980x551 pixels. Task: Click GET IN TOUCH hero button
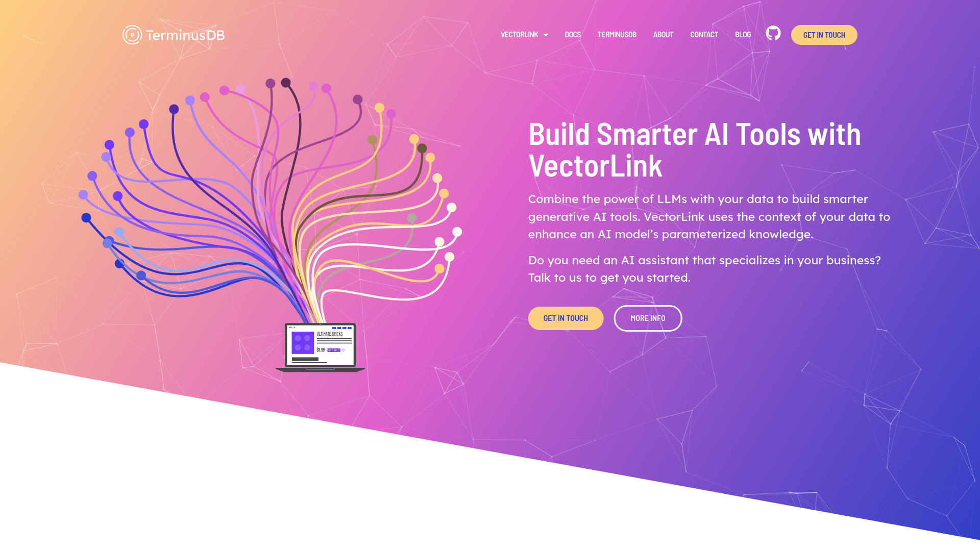566,317
